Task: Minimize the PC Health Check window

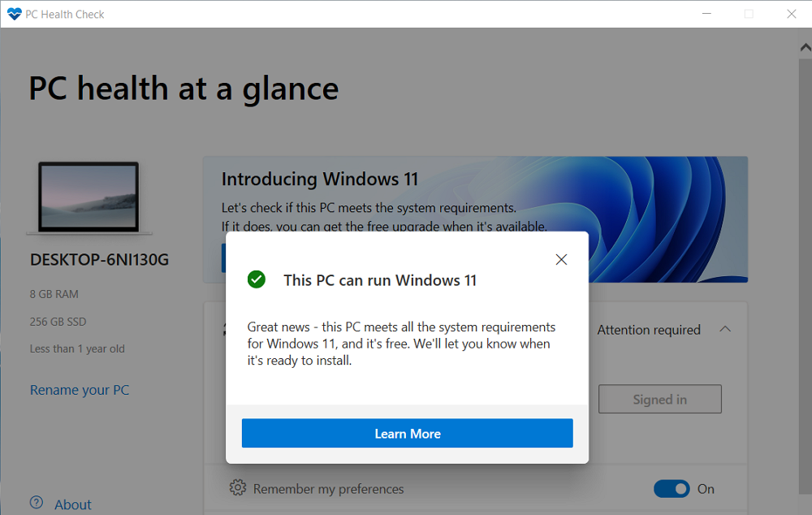Action: pyautogui.click(x=706, y=14)
